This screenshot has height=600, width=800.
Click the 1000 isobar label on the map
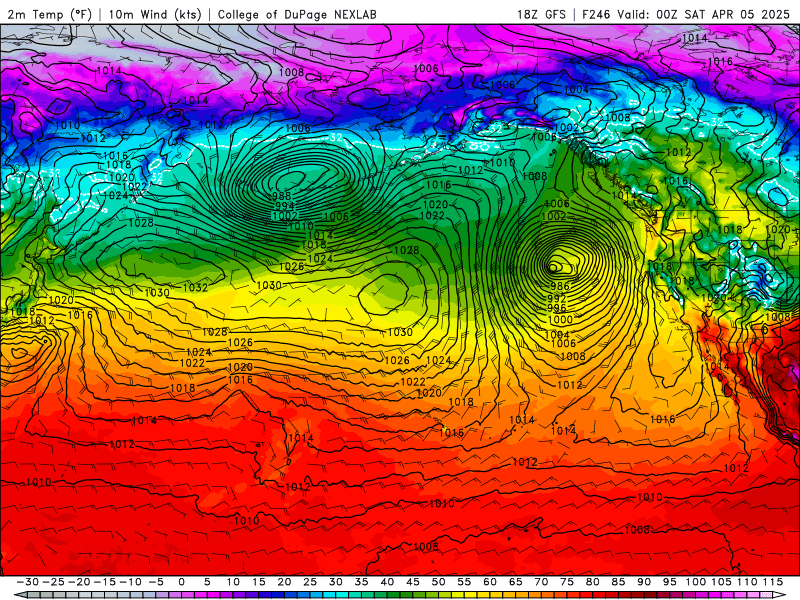[x=560, y=320]
